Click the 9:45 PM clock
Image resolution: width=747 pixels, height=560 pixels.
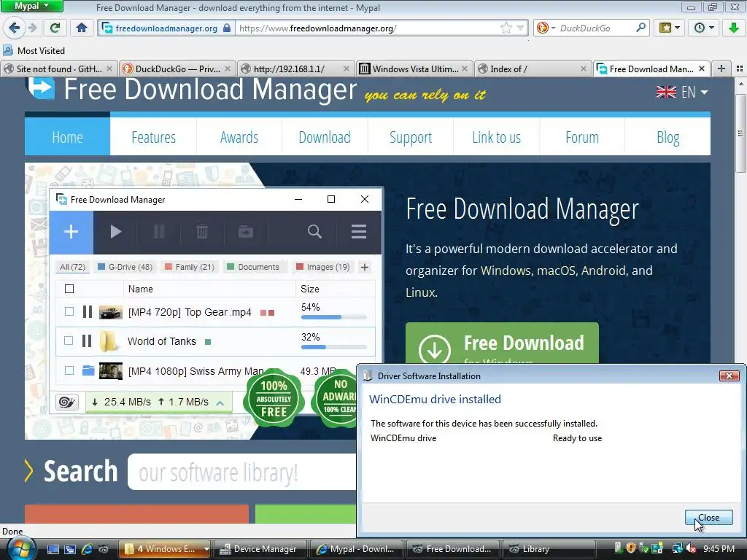[x=719, y=548]
